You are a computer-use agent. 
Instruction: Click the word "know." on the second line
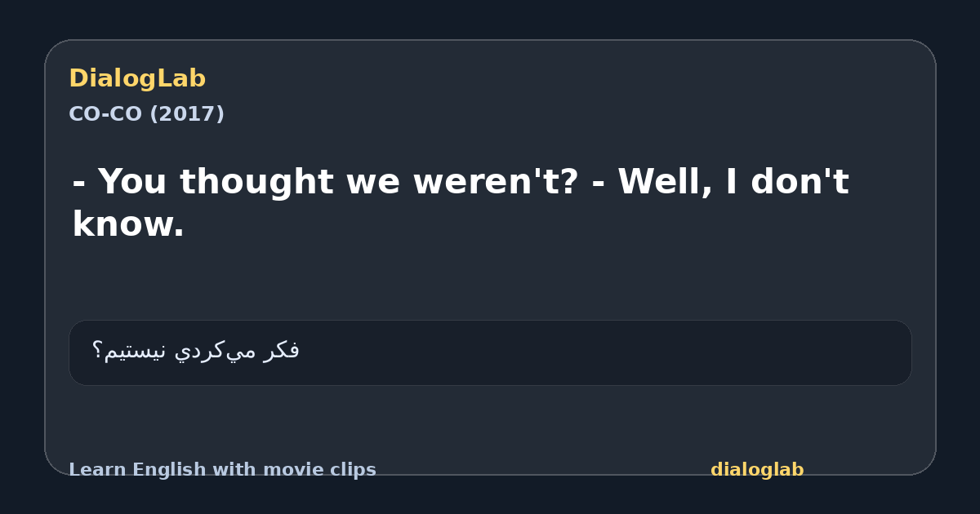click(128, 224)
